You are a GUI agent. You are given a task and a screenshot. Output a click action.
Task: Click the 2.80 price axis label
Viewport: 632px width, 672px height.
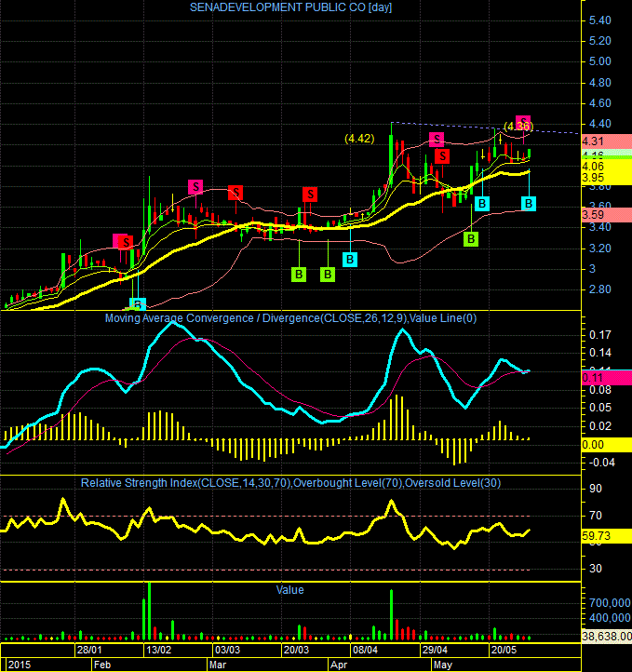pyautogui.click(x=599, y=289)
